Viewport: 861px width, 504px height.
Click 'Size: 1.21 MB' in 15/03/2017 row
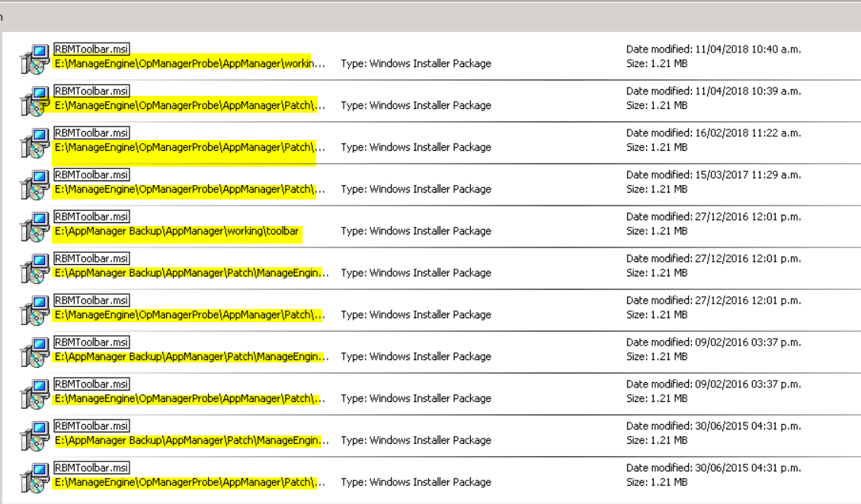pos(657,190)
